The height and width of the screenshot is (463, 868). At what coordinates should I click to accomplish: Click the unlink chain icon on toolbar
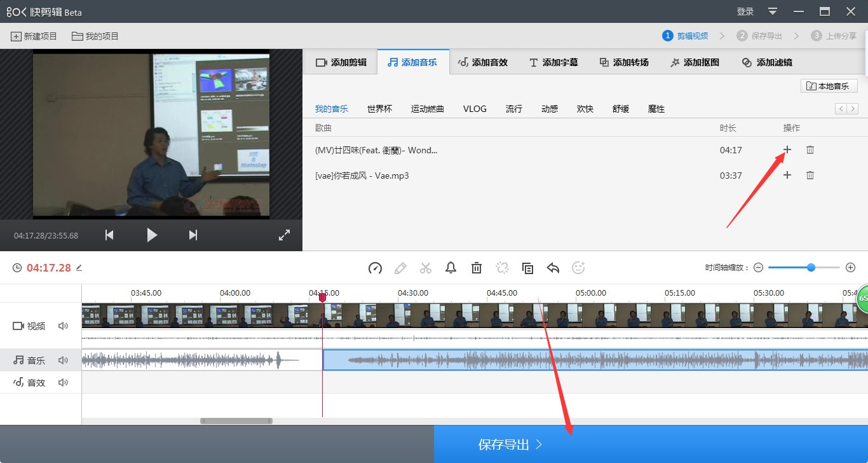pos(502,268)
